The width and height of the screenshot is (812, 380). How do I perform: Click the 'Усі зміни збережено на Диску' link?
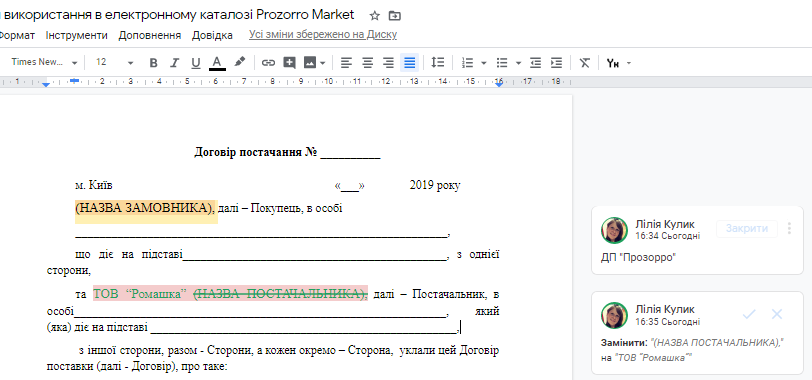point(323,35)
